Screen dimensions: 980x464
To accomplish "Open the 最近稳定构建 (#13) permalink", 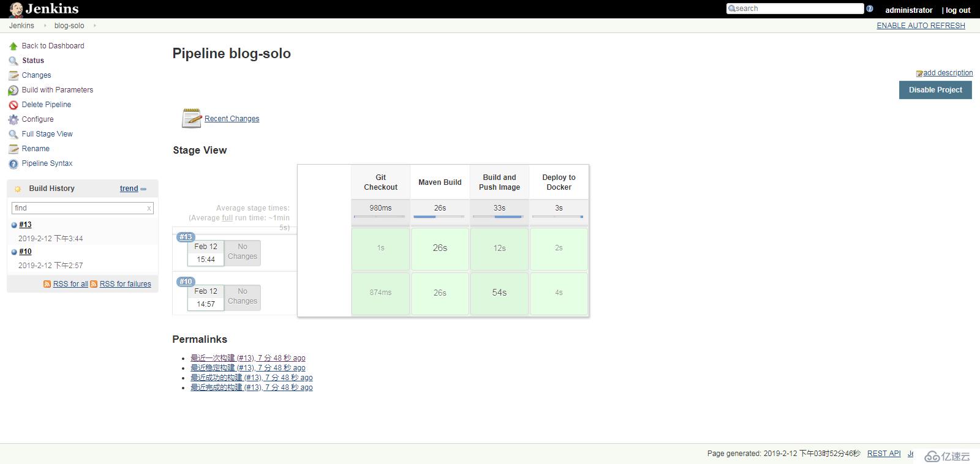I will [247, 368].
